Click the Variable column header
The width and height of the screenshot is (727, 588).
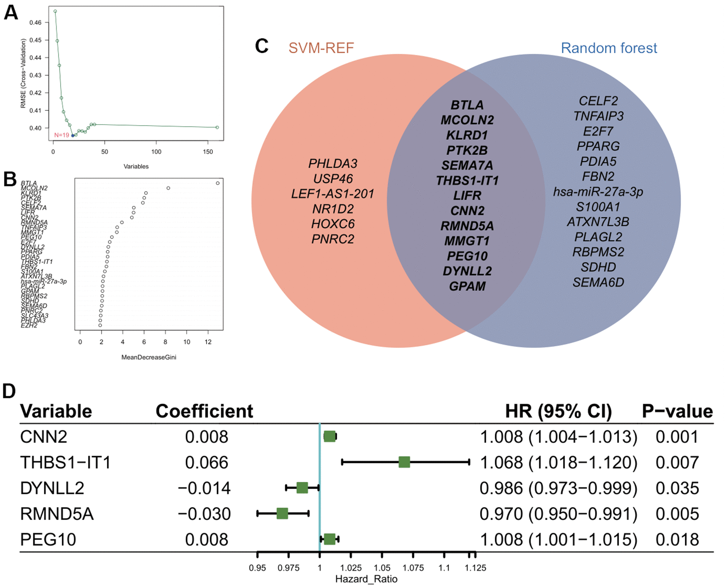pos(56,411)
